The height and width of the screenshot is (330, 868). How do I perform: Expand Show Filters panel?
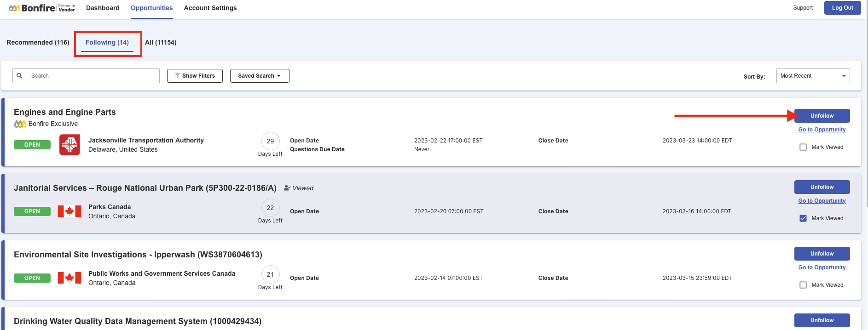coord(195,76)
